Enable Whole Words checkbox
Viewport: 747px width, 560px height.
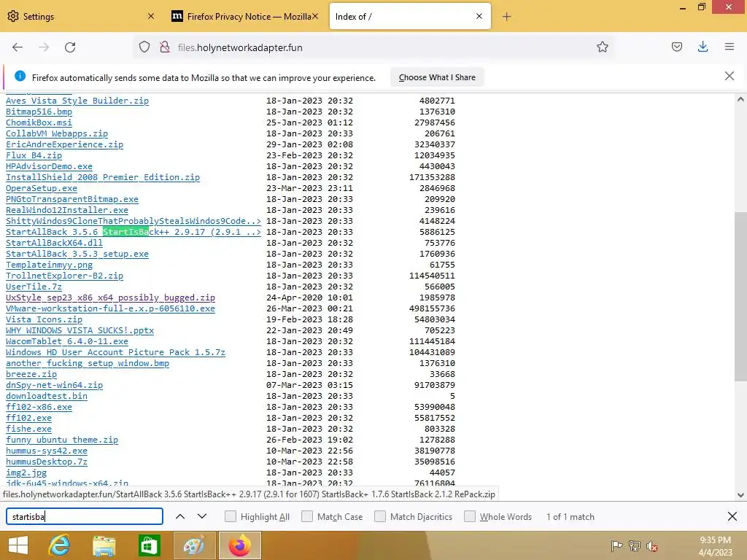click(x=470, y=517)
